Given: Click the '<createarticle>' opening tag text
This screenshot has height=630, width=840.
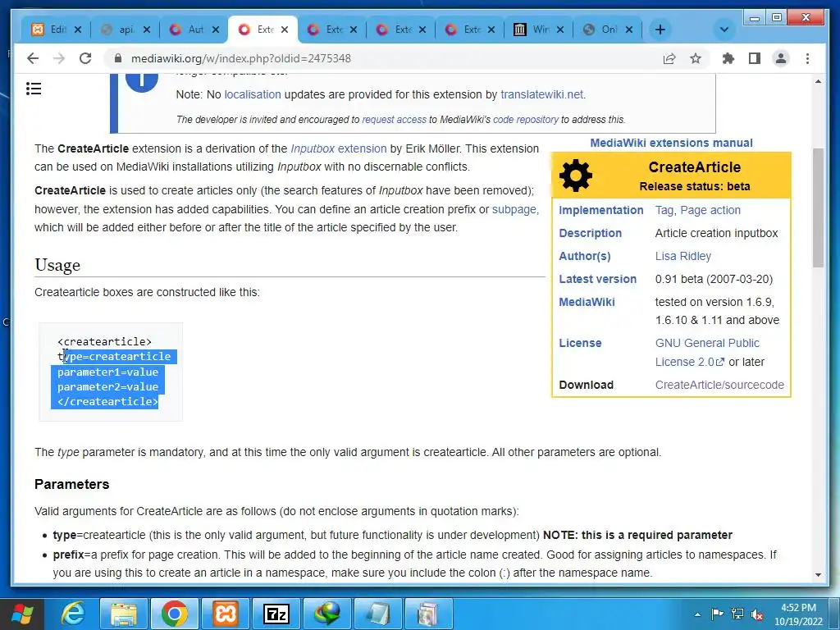Looking at the screenshot, I should tap(104, 341).
